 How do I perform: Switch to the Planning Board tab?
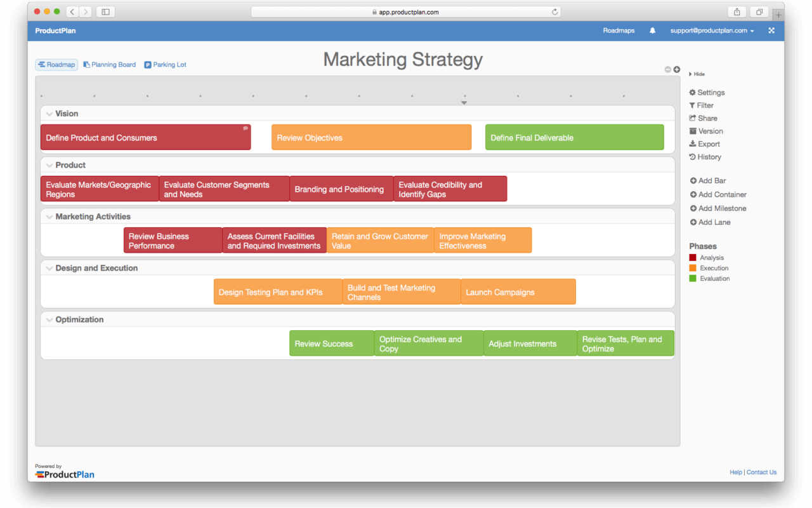109,64
